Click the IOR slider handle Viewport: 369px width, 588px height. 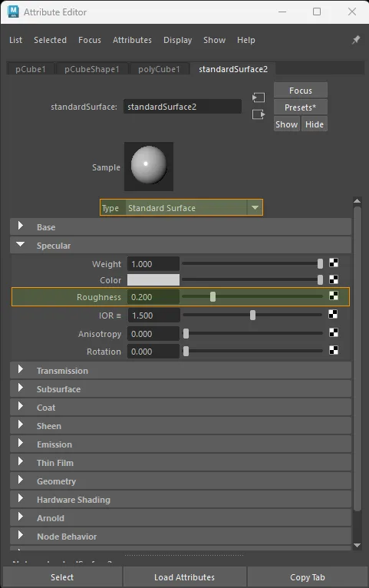253,315
